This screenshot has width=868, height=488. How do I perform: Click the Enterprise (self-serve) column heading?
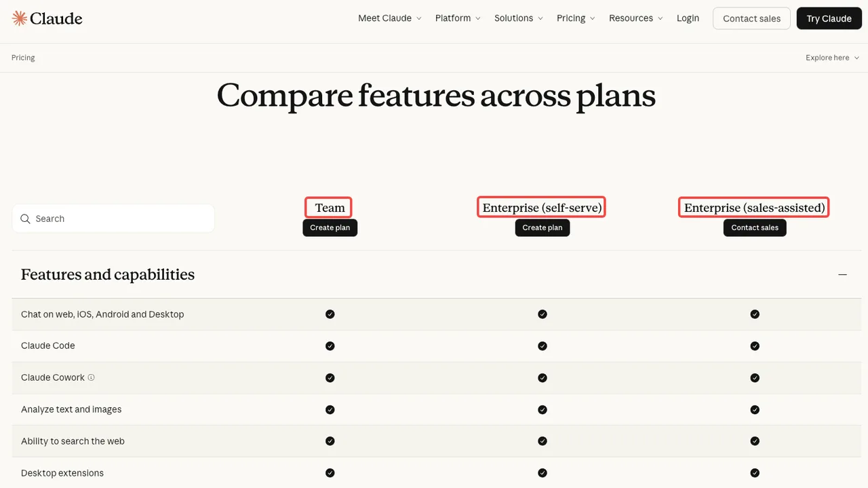(542, 208)
